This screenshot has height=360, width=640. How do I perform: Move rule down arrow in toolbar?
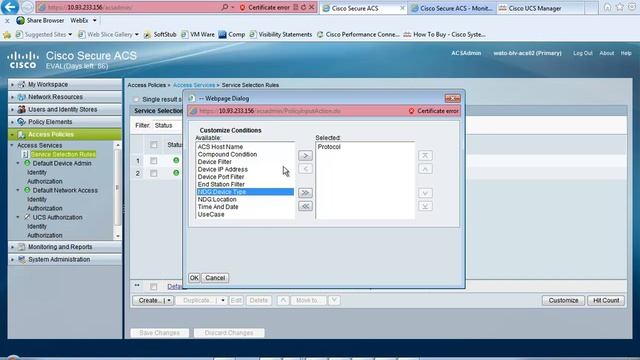pos(333,300)
